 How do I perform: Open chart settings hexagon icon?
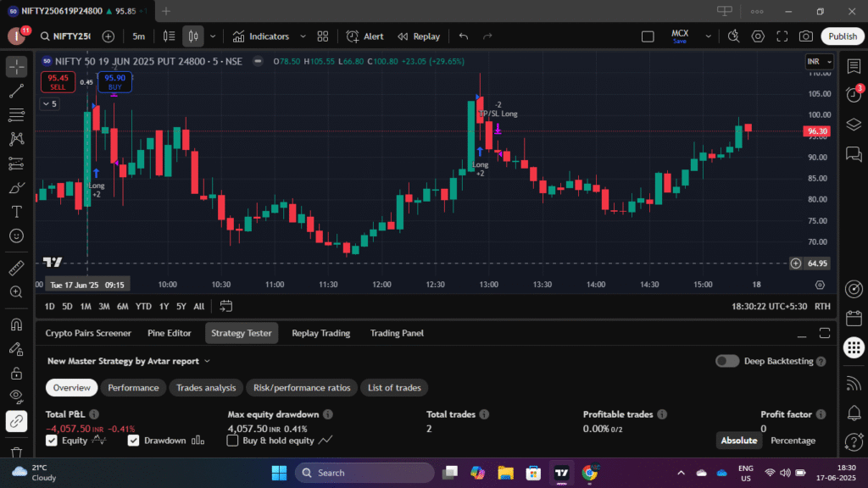pyautogui.click(x=758, y=36)
